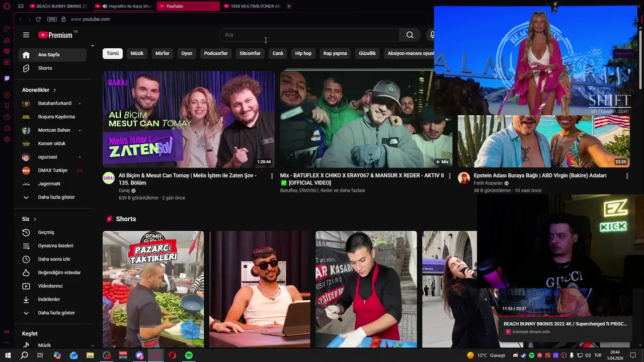
Task: Open Videolarınız your videos
Action: (x=52, y=286)
